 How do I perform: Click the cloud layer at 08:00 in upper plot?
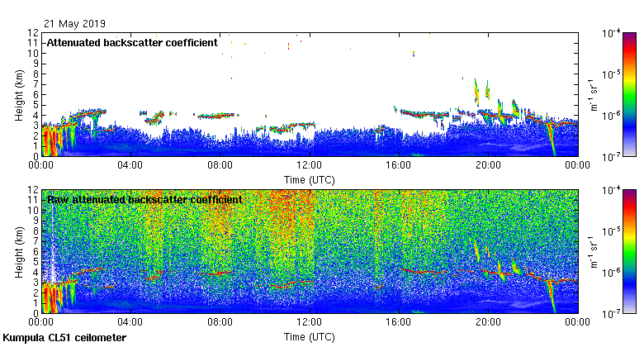point(216,116)
